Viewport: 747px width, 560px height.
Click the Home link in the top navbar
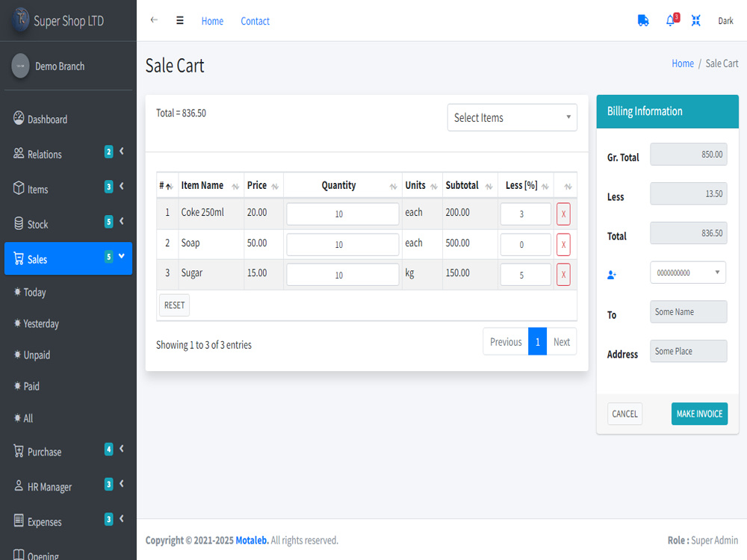[x=212, y=21]
